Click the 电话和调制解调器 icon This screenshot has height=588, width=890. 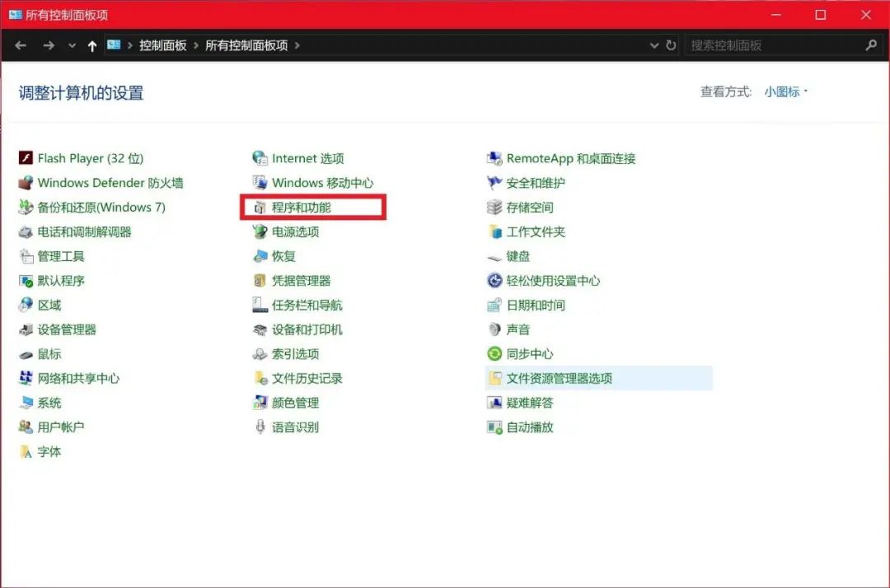click(x=26, y=232)
